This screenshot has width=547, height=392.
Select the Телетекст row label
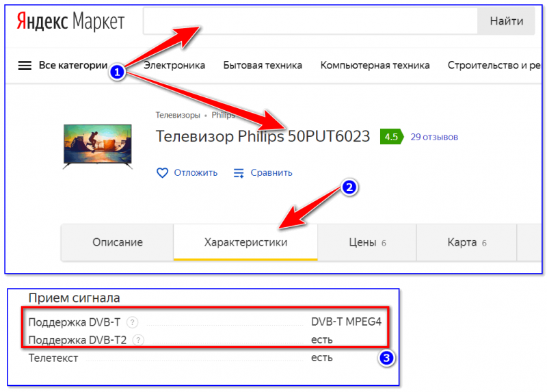pyautogui.click(x=53, y=358)
